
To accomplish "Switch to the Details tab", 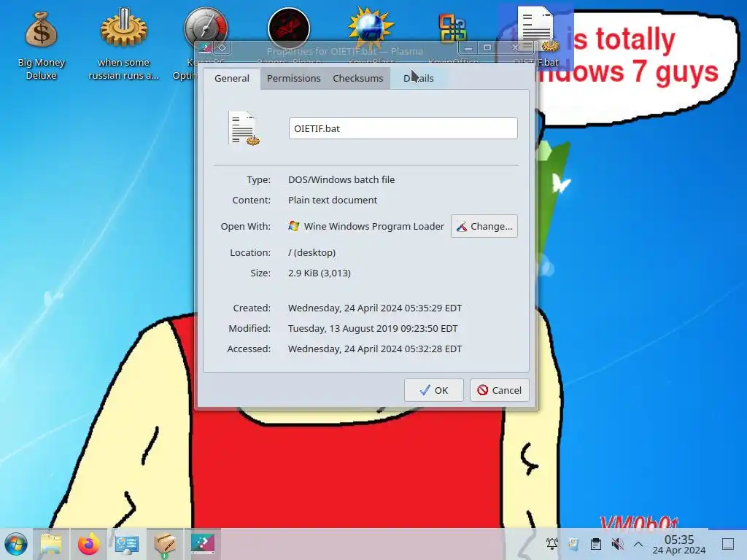I will coord(418,78).
